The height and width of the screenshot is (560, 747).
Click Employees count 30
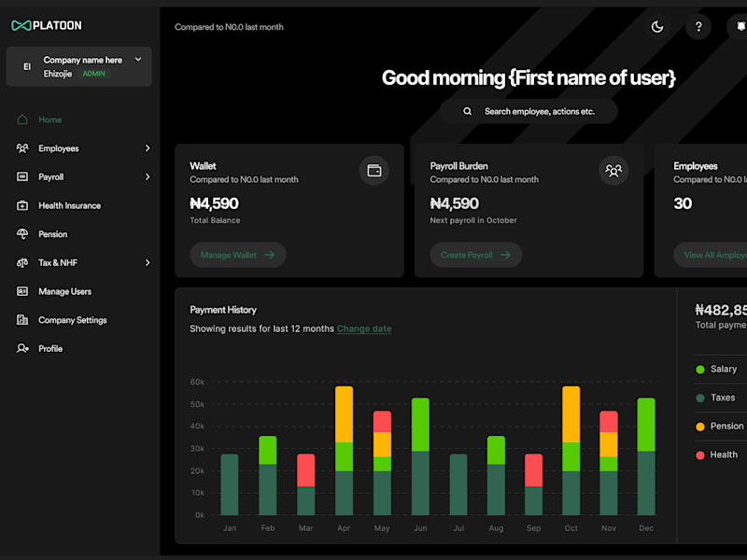point(683,203)
